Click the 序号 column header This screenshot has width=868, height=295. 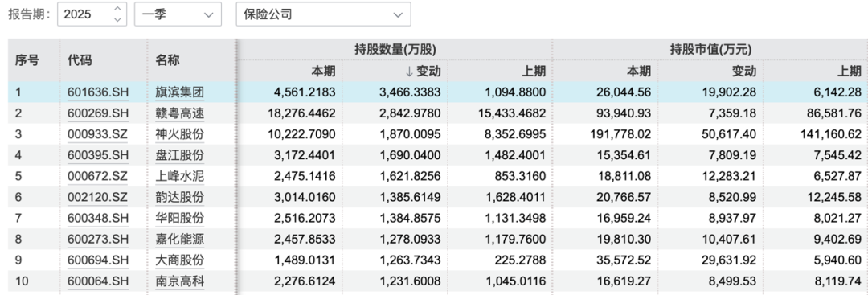pyautogui.click(x=27, y=60)
